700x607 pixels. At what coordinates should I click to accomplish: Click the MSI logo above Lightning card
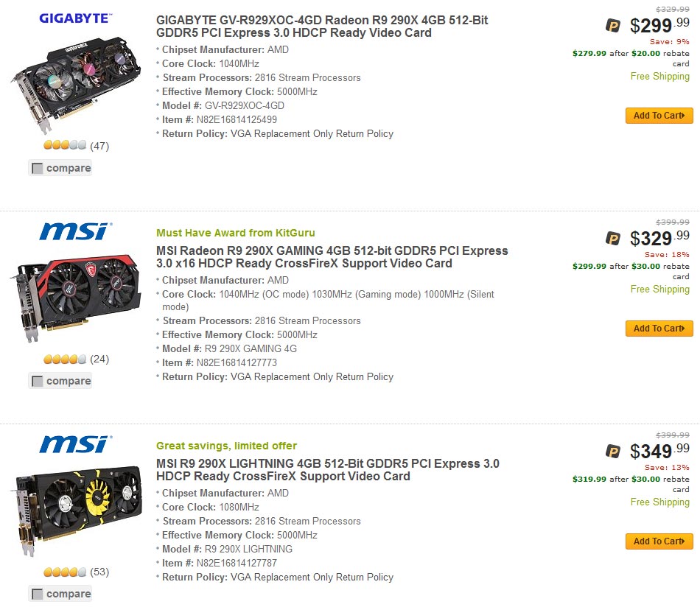point(74,444)
